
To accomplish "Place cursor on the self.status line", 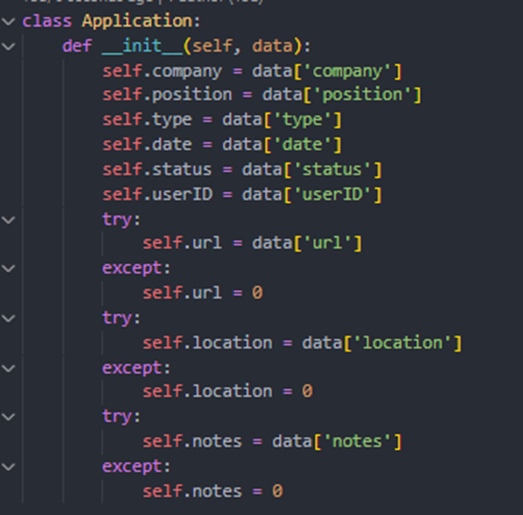I will [242, 169].
